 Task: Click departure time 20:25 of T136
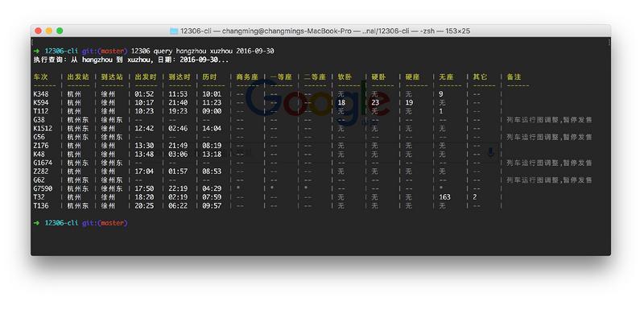(x=144, y=206)
